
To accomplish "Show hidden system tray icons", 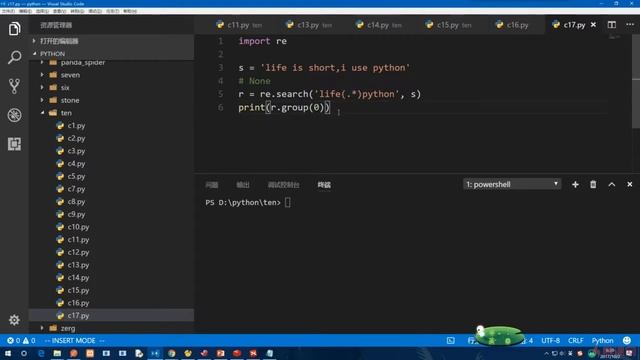I will pyautogui.click(x=547, y=353).
